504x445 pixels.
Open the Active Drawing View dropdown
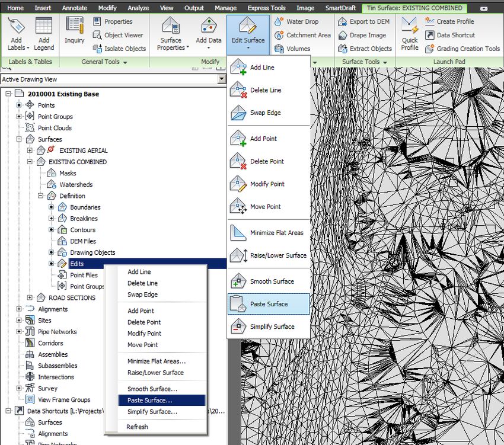click(x=221, y=79)
